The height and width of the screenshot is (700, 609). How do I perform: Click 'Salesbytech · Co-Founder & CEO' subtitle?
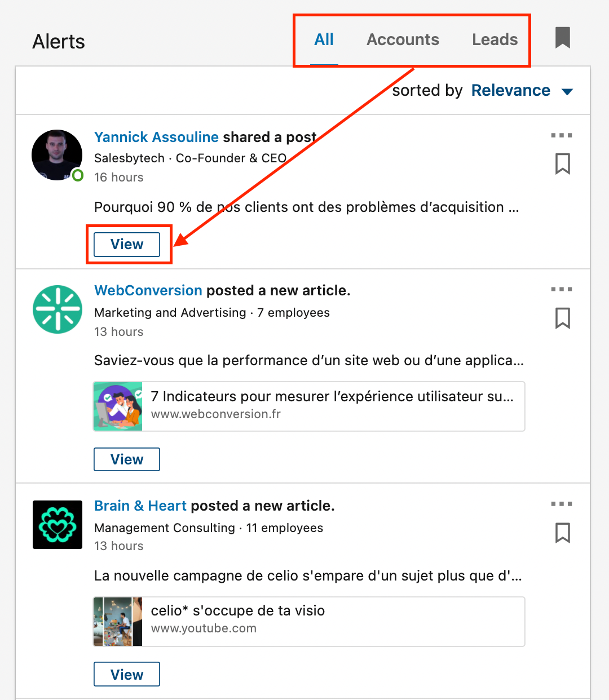tap(190, 158)
